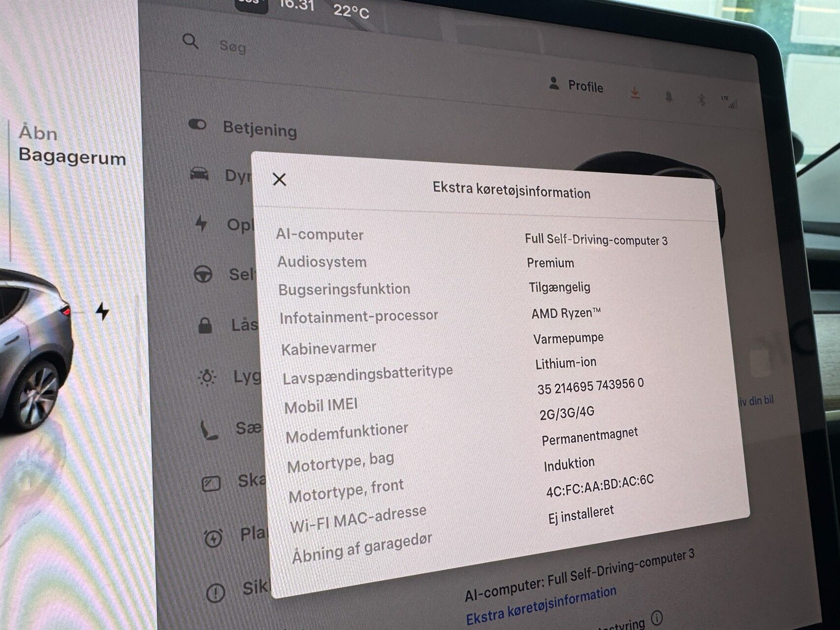Select the Permanentmagnet value

click(590, 437)
